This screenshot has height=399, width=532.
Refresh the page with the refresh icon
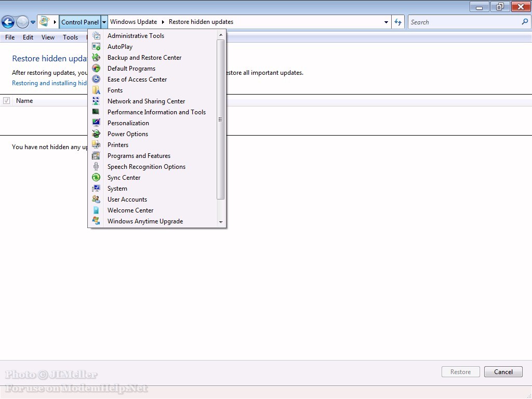pos(398,22)
